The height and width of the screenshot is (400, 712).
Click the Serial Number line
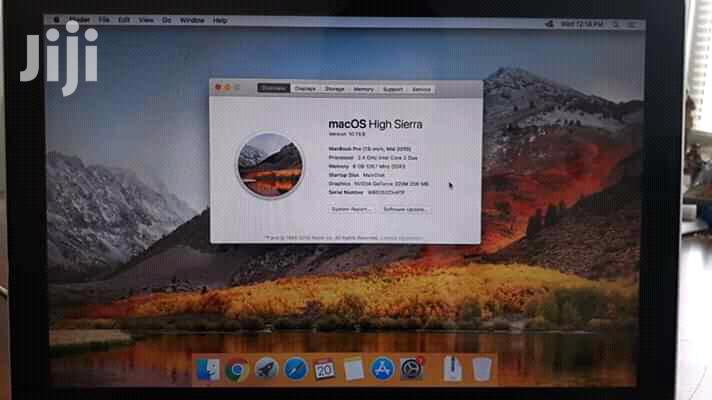coord(366,192)
